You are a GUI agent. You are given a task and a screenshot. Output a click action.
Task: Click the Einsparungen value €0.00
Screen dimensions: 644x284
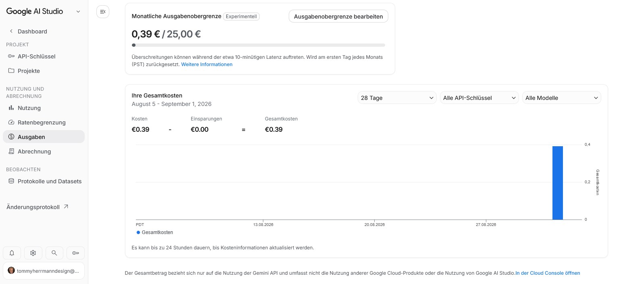(200, 129)
